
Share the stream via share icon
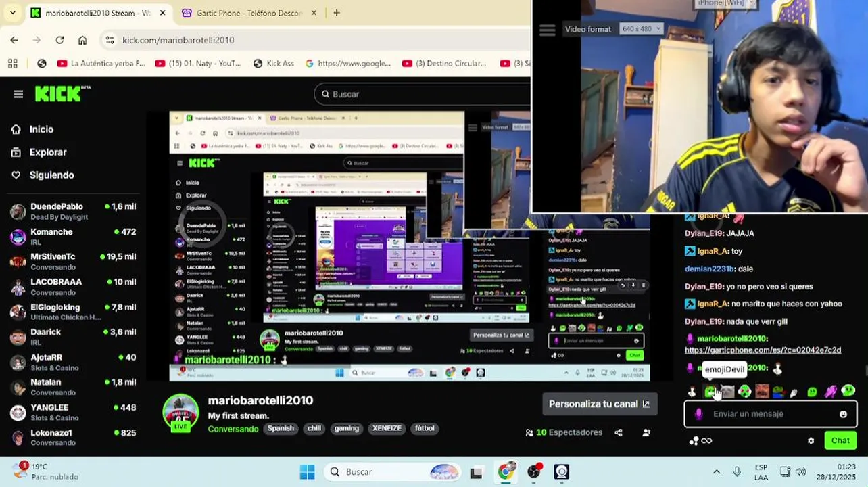(x=619, y=433)
